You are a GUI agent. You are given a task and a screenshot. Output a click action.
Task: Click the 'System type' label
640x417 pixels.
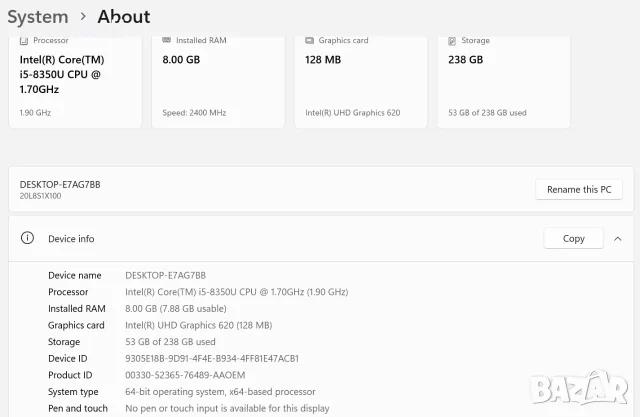(x=73, y=392)
